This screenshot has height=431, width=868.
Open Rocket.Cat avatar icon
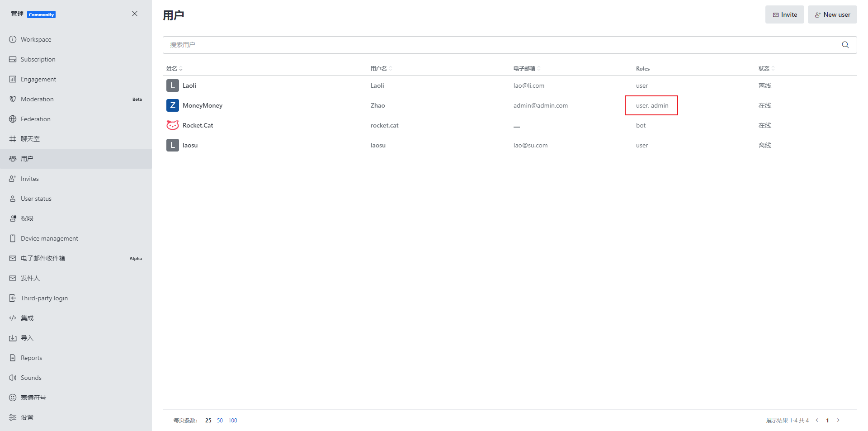[x=172, y=125]
